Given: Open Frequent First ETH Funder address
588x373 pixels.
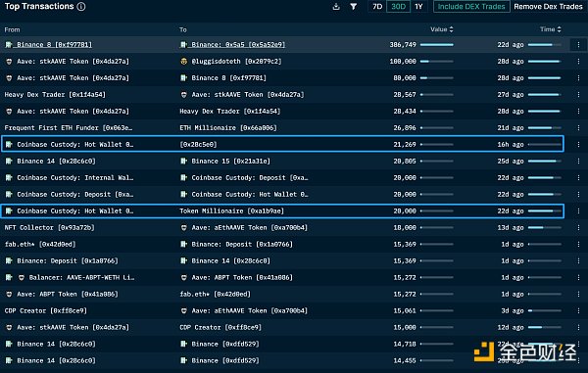Looking at the screenshot, I should (68, 127).
